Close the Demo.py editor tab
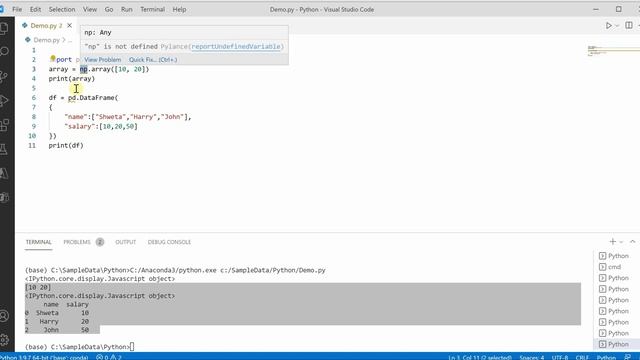Viewport: 640px width, 360px height. 69,25
